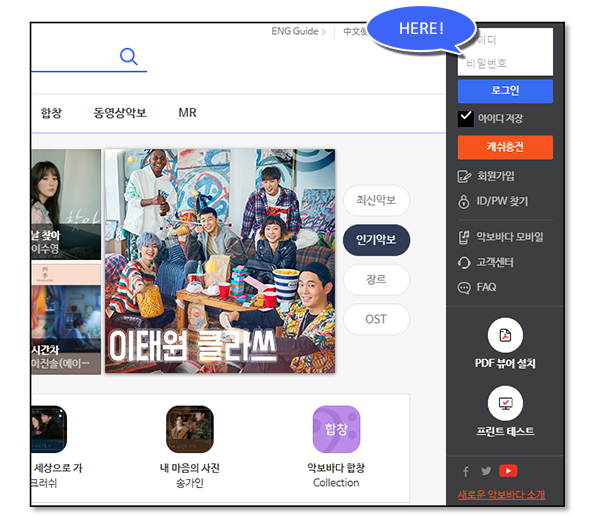Click the 회원가입 text link
This screenshot has width=600, height=517.
[x=496, y=176]
